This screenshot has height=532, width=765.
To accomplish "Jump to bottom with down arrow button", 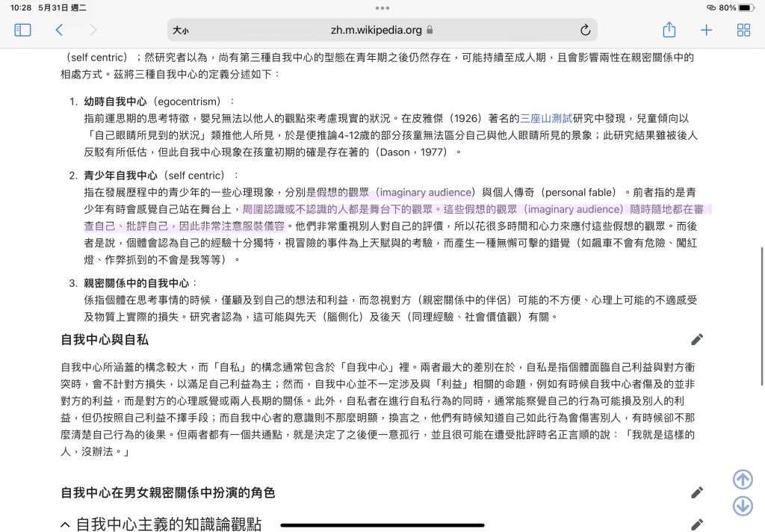I will tap(743, 506).
